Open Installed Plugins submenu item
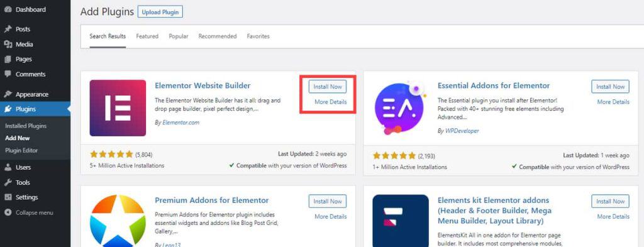Screen dimensions: 644x247 coord(26,126)
